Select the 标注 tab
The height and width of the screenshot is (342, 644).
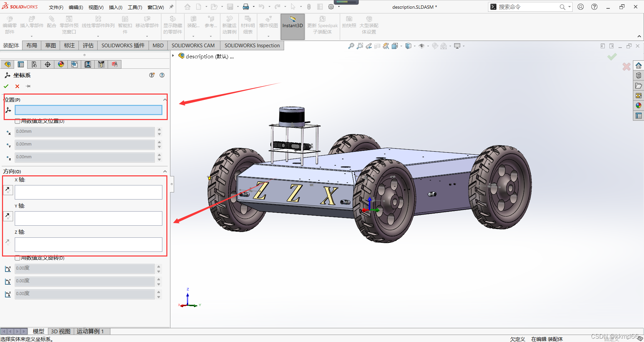(x=69, y=46)
